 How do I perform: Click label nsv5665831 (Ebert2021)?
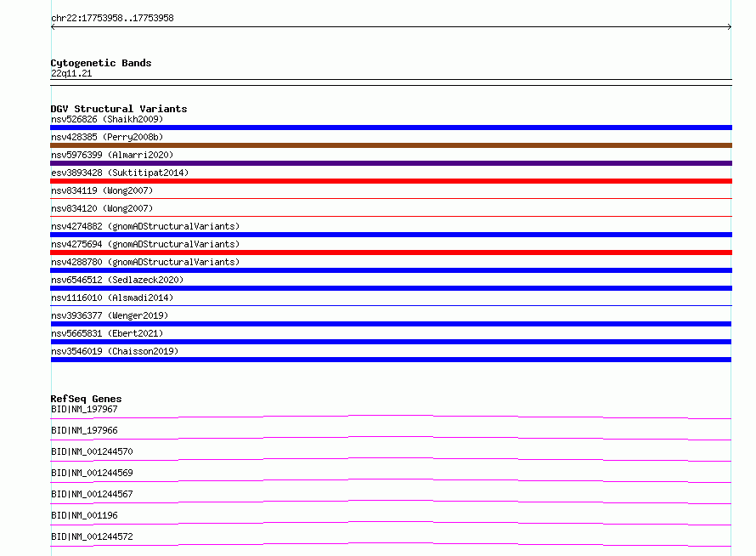107,333
